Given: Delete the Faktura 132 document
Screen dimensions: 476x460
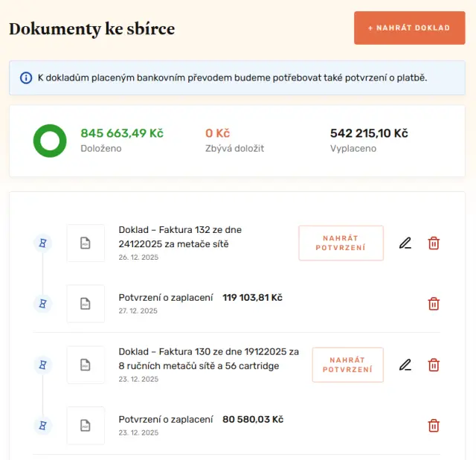Looking at the screenshot, I should click(x=434, y=243).
